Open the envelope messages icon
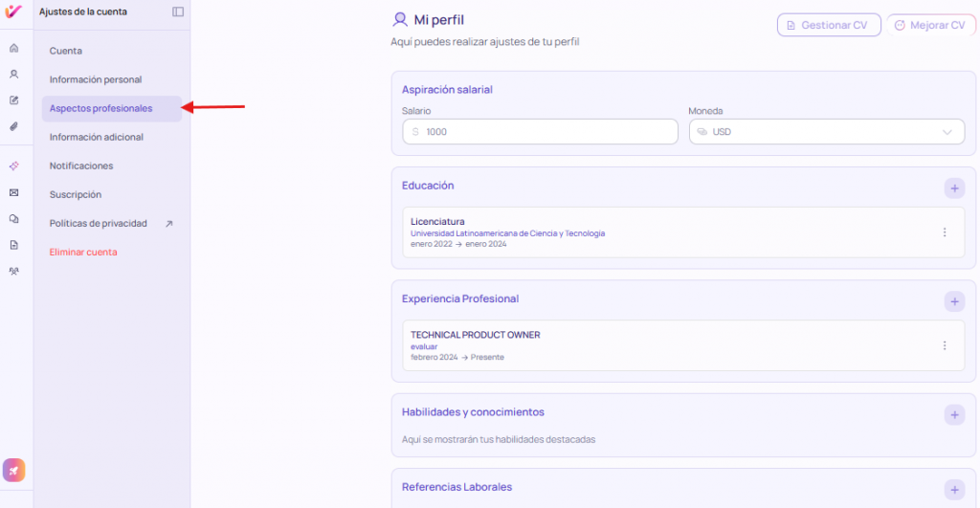Screen dimensions: 980x508 pyautogui.click(x=13, y=192)
